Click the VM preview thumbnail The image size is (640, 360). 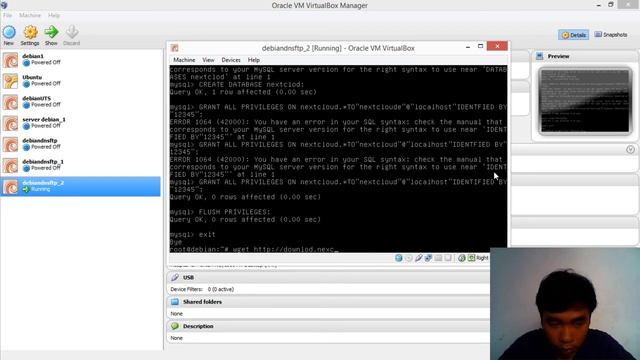pyautogui.click(x=585, y=101)
